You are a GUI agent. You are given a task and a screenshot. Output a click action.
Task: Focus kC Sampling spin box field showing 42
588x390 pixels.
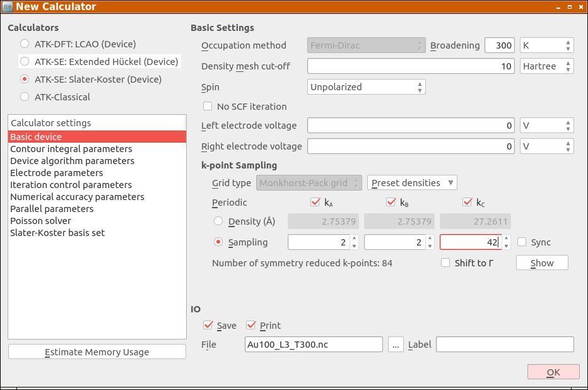[x=471, y=242]
